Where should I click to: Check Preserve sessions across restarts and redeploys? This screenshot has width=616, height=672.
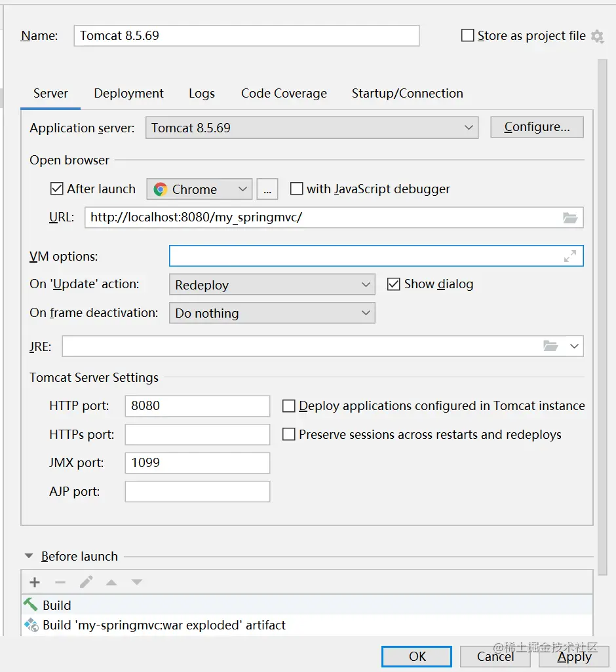click(288, 434)
